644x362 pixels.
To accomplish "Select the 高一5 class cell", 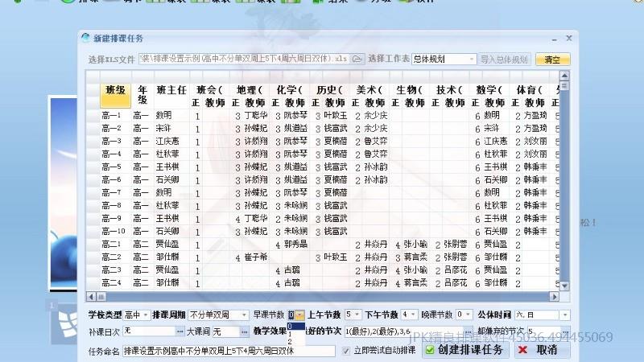I will pyautogui.click(x=115, y=167).
